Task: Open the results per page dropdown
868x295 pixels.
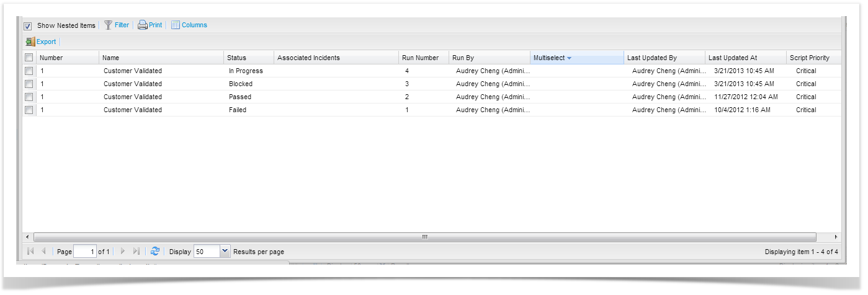Action: click(225, 252)
